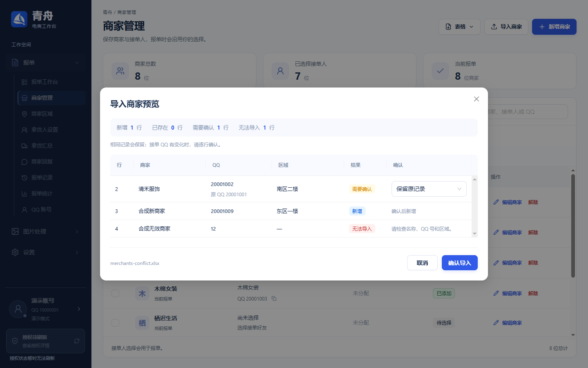Open the 保留原记录 dropdown
This screenshot has height=368, width=588.
[429, 189]
